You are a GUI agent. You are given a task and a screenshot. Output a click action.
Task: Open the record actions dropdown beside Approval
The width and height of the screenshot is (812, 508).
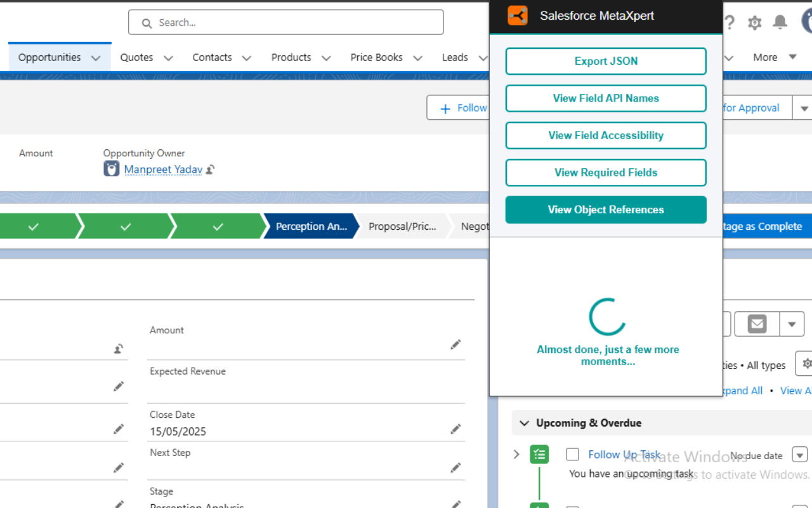point(804,108)
